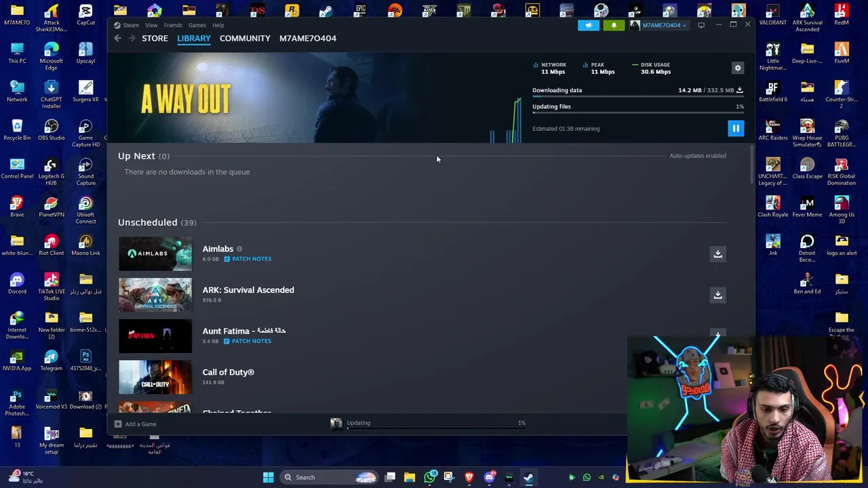The height and width of the screenshot is (488, 868).
Task: Open the FiveM desktop icon
Action: coord(842,53)
